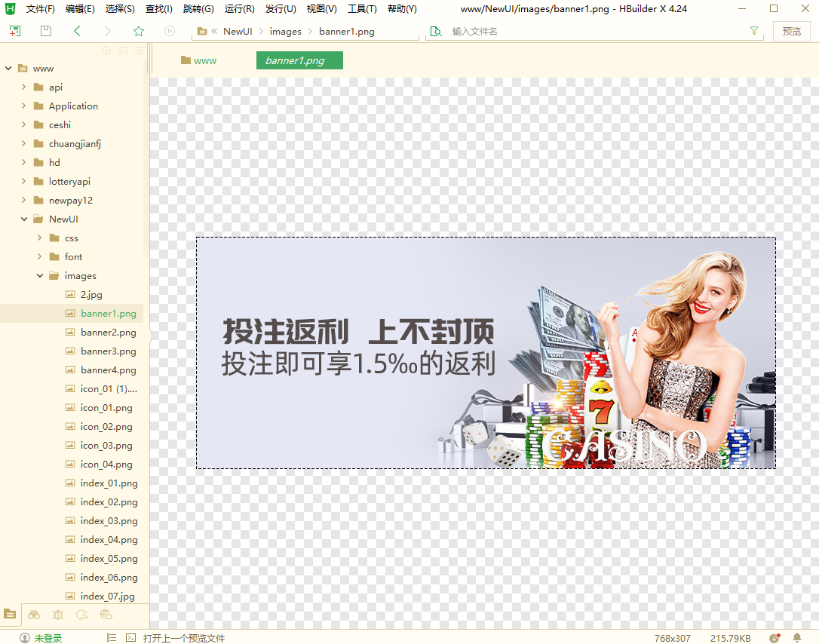The image size is (819, 644).
Task: Go back with the green left arrow
Action: tap(77, 31)
